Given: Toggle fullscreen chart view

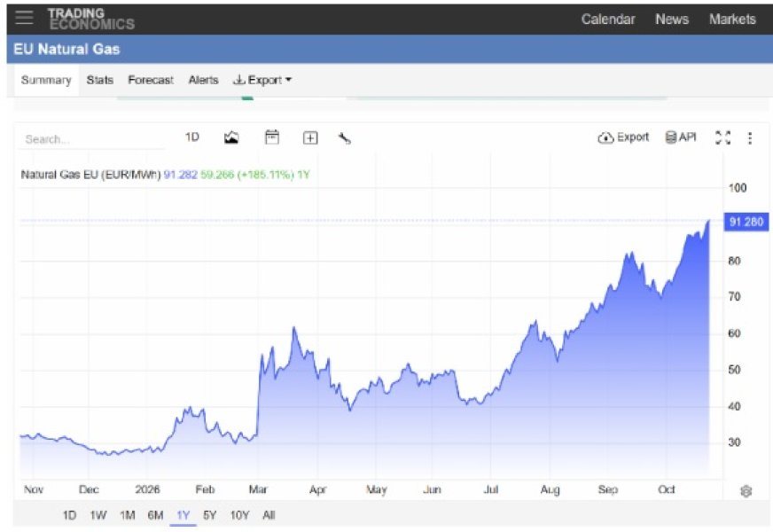Looking at the screenshot, I should coord(722,137).
